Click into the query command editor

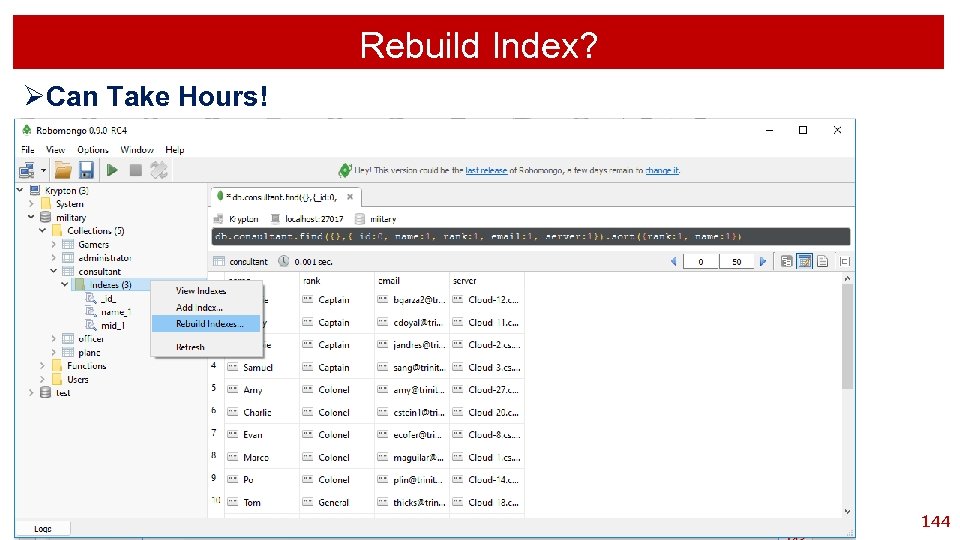530,236
